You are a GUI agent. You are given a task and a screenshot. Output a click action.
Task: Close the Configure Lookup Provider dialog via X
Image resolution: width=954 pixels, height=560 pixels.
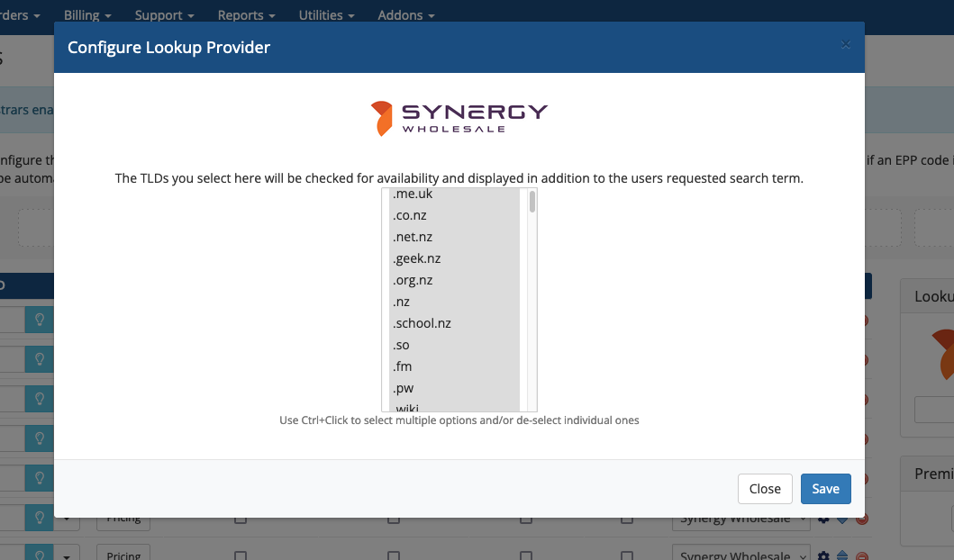click(845, 44)
